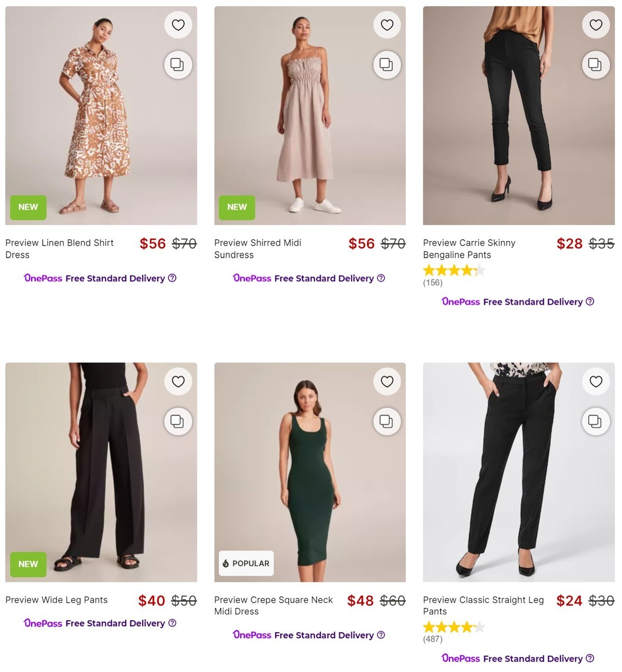Toggle wishlist for Classic Straight Leg Pants
622x672 pixels.
(596, 381)
